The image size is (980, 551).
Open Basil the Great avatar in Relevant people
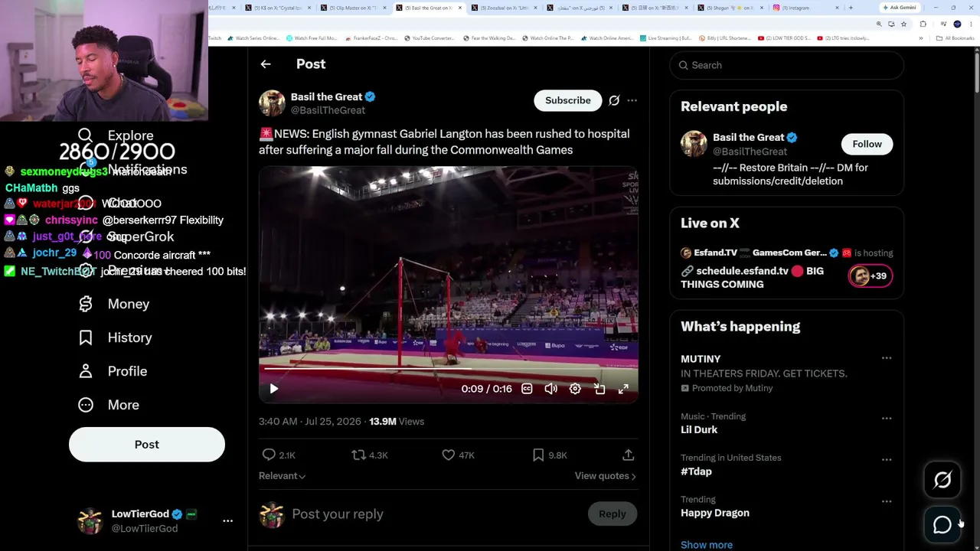(x=694, y=144)
